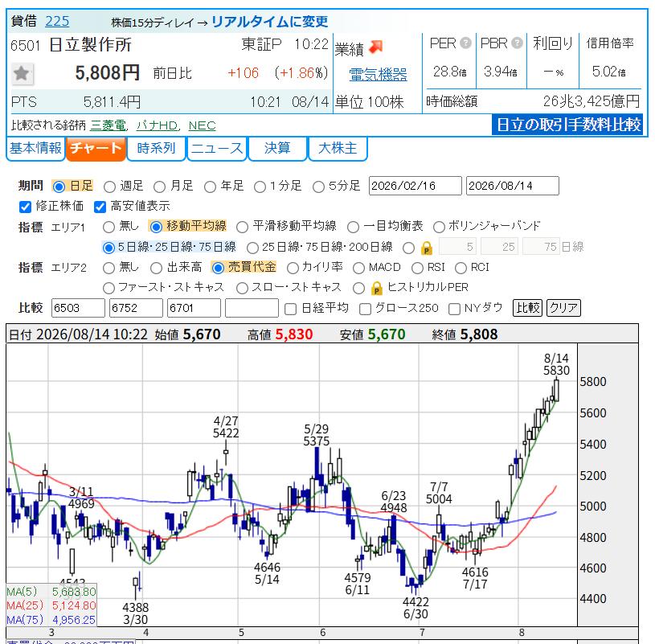Screen dimensions: 655x644
Task: Open the 時系列 tab
Action: 156,149
